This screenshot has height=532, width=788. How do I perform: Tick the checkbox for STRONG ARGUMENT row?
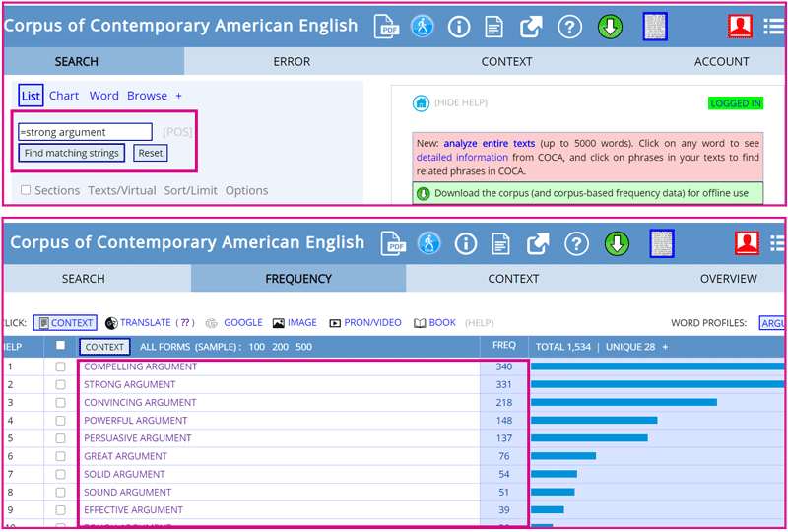61,384
